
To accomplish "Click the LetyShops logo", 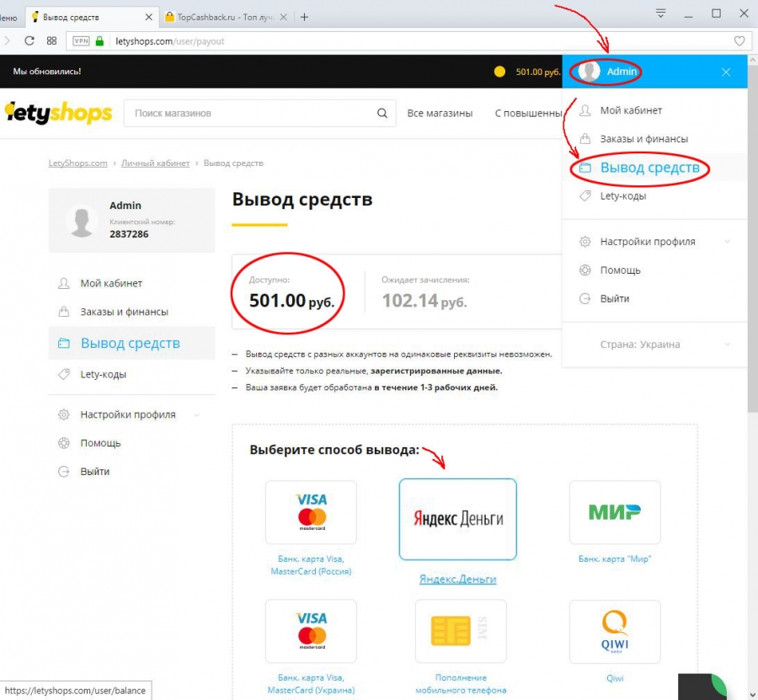I will click(x=58, y=113).
